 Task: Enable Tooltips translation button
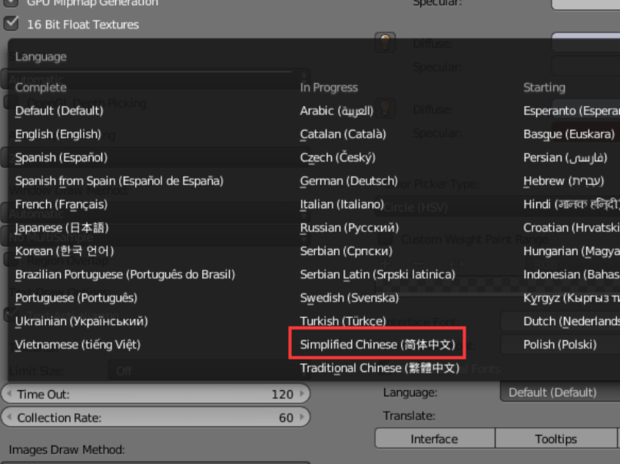pos(556,439)
